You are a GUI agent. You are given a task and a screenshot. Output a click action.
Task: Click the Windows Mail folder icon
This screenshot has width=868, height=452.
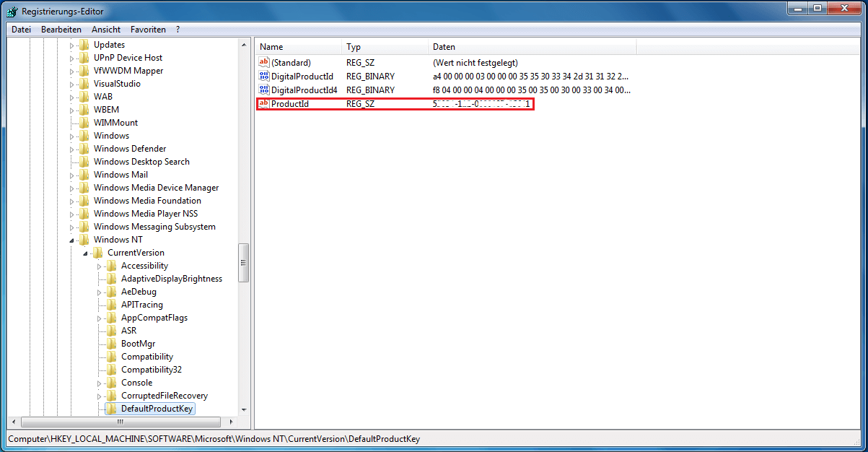pyautogui.click(x=84, y=175)
